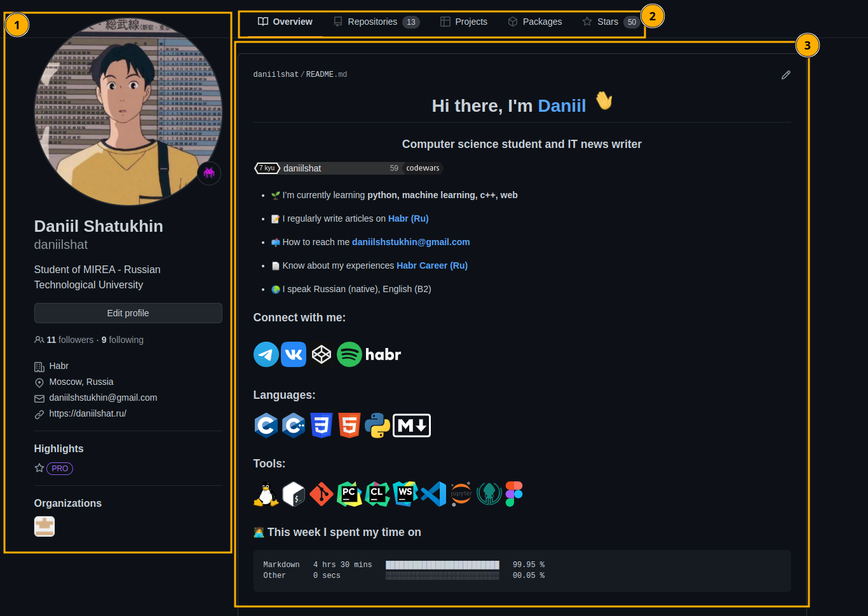Screen dimensions: 868x616
Task: Open the VK social icon
Action: tap(294, 354)
